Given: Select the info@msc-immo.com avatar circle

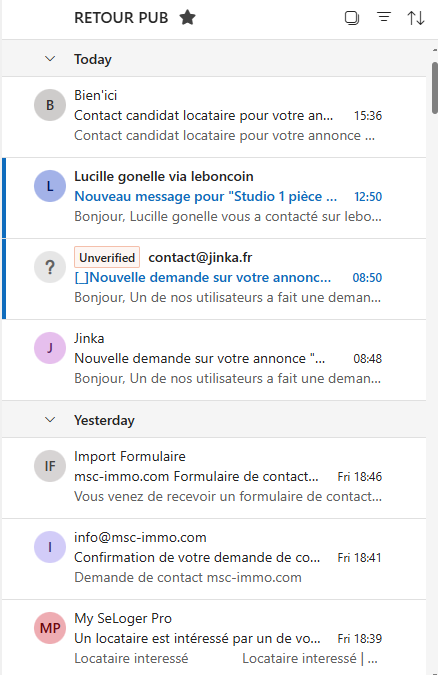Looking at the screenshot, I should (50, 547).
